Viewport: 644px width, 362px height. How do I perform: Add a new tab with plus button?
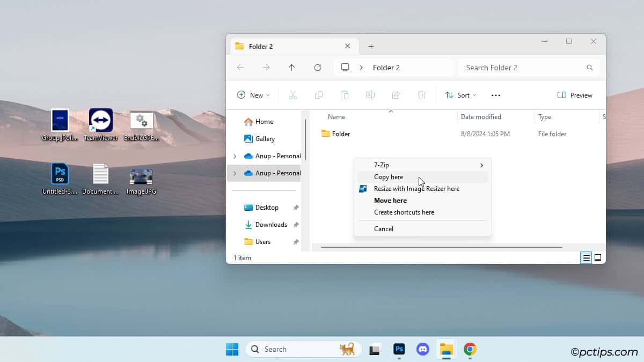pos(371,46)
